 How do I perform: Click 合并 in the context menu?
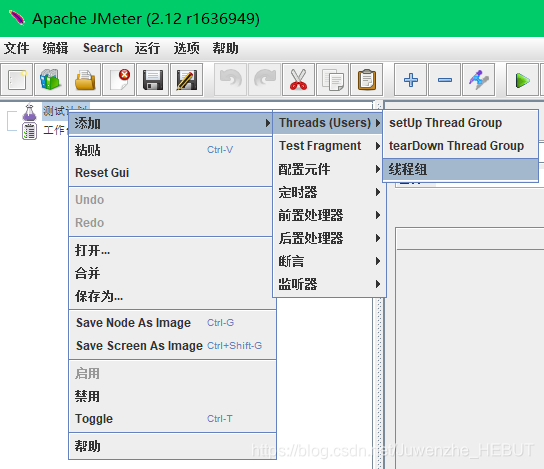click(171, 273)
